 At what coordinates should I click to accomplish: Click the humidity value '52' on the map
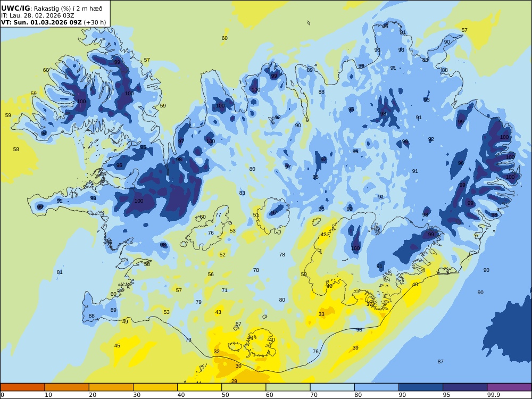coord(222,254)
